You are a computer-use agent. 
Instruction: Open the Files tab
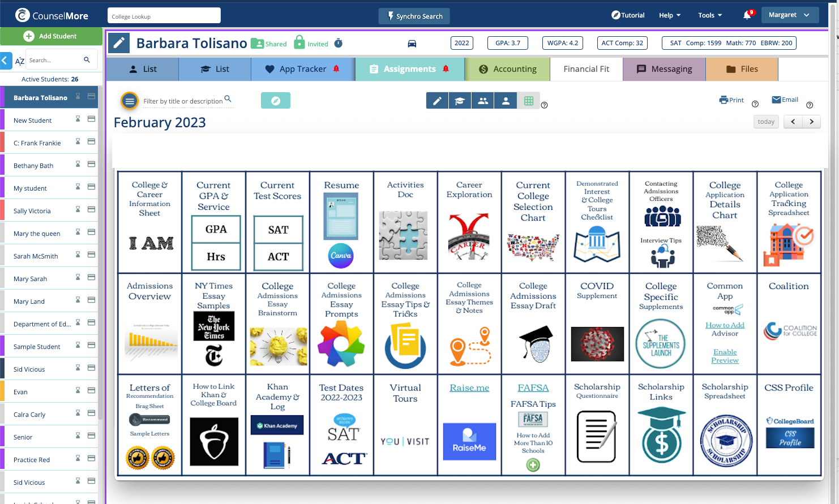742,69
